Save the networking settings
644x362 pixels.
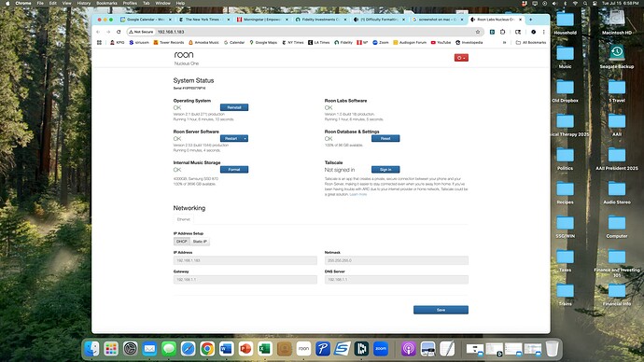[441, 310]
